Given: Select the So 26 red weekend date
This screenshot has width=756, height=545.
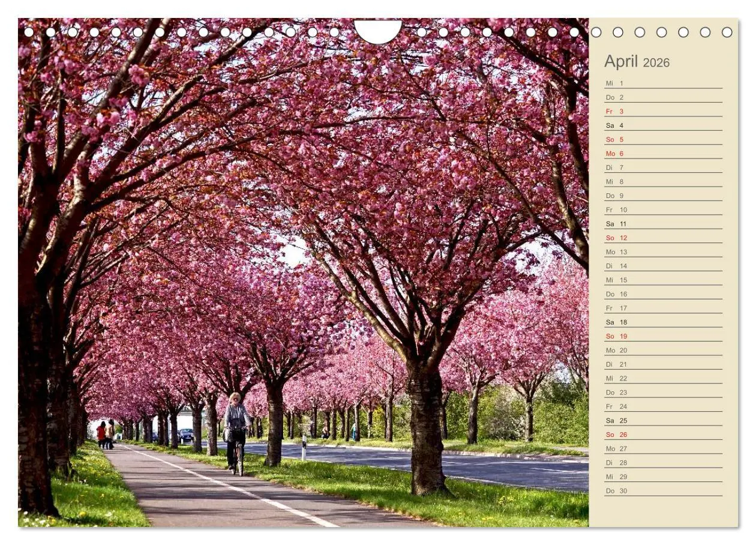Looking at the screenshot, I should [x=617, y=434].
